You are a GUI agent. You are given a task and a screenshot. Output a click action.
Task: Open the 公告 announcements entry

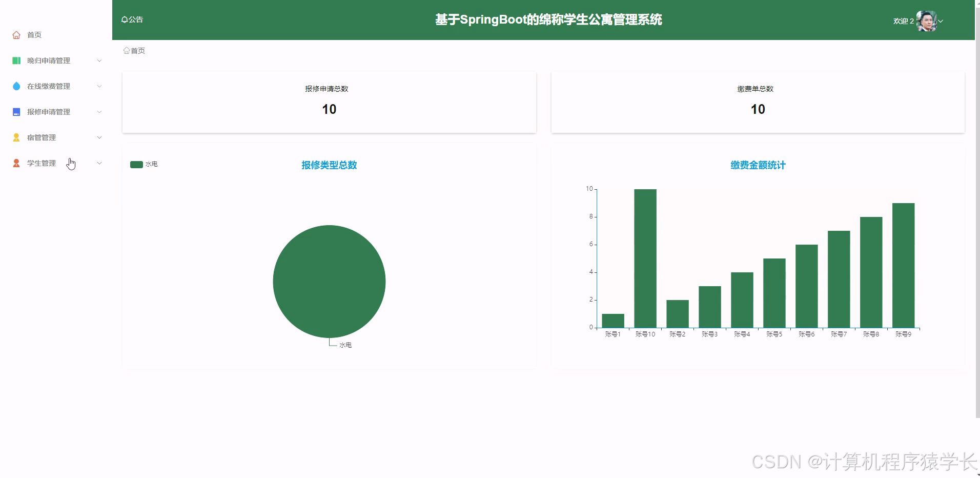click(132, 19)
